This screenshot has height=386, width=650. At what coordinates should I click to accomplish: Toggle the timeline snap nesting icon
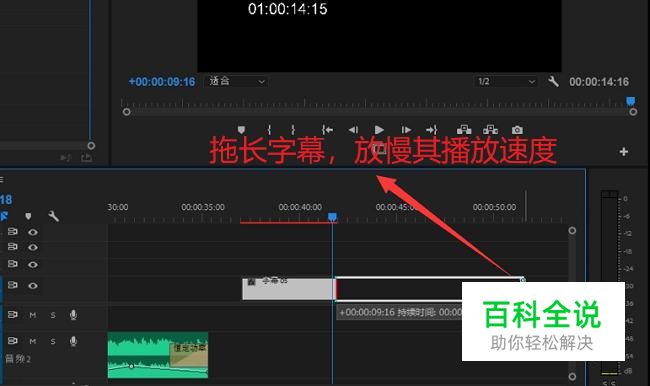click(x=4, y=216)
